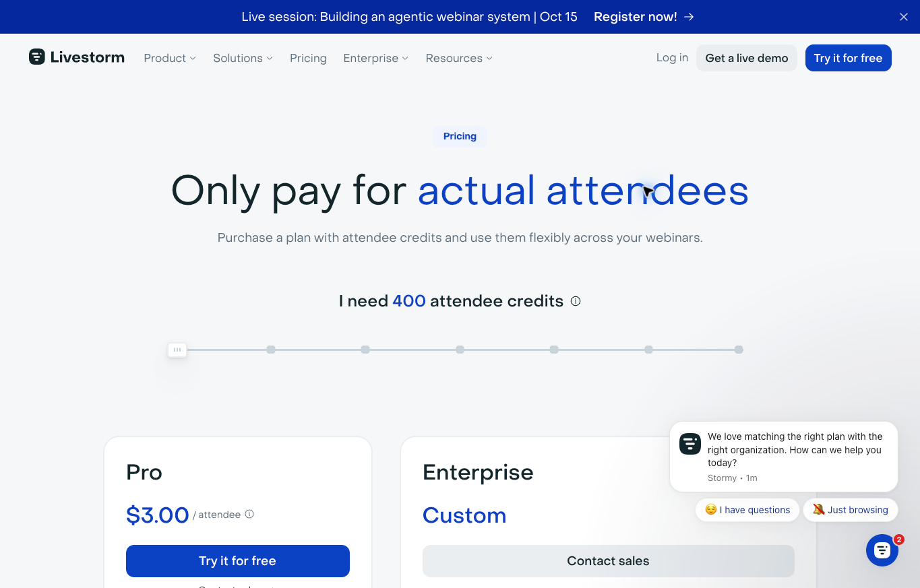Click the Stormy avatar in the chat message
The image size is (920, 588).
690,444
